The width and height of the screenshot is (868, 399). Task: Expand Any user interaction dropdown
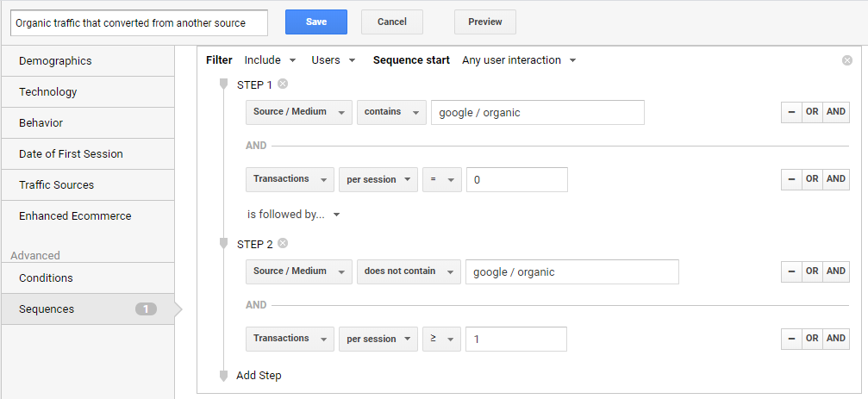519,60
